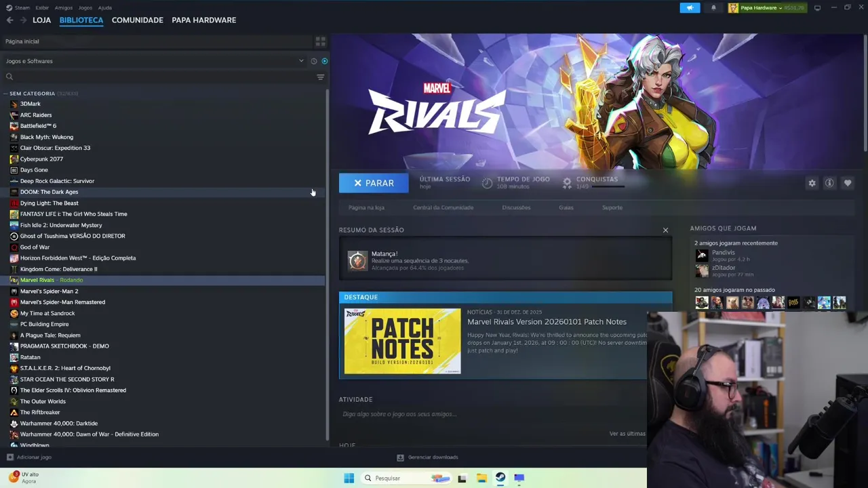Open Suporte link

tap(612, 207)
